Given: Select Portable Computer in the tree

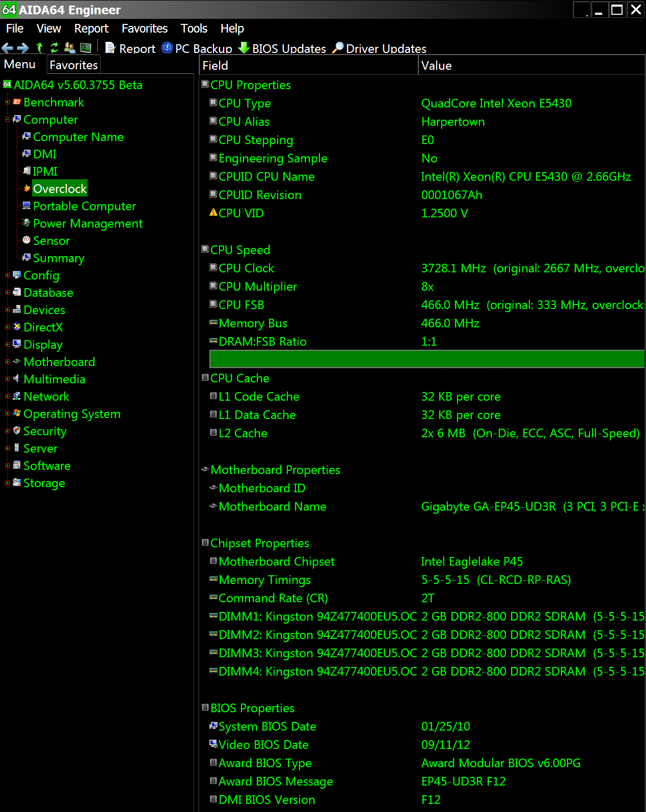Looking at the screenshot, I should (x=85, y=206).
